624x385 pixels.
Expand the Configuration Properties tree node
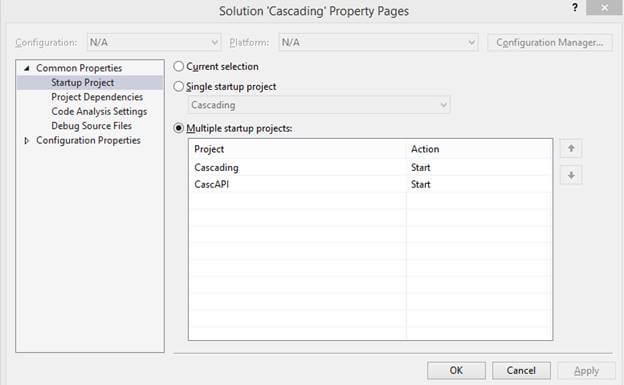click(x=27, y=141)
